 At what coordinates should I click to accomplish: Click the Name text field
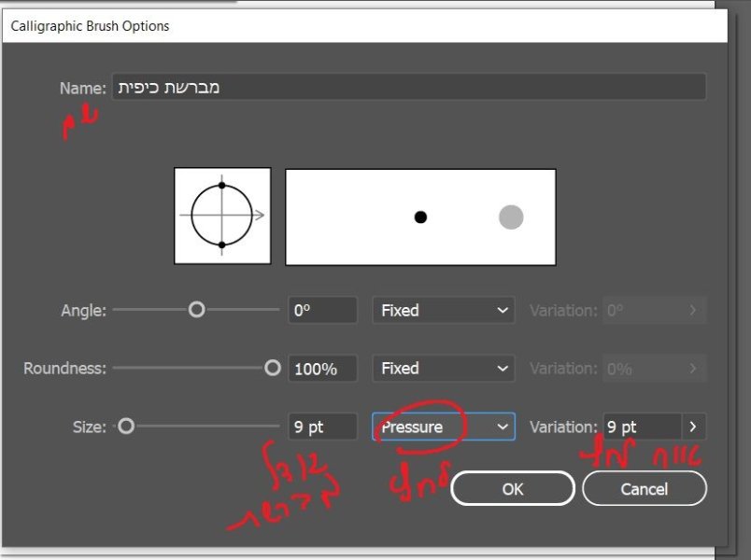pos(408,88)
